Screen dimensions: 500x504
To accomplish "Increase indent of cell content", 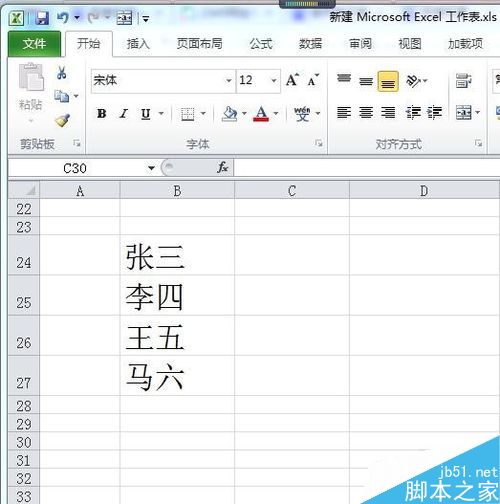I will pyautogui.click(x=434, y=113).
